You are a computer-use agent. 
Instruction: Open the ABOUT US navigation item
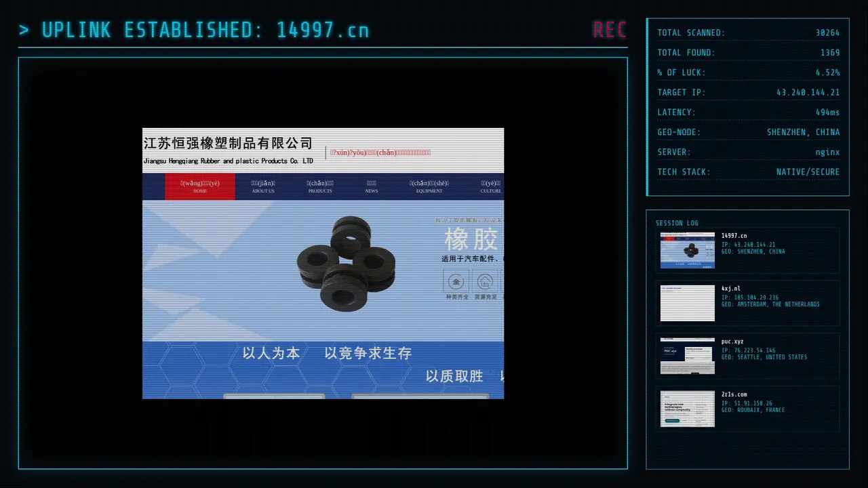(263, 186)
